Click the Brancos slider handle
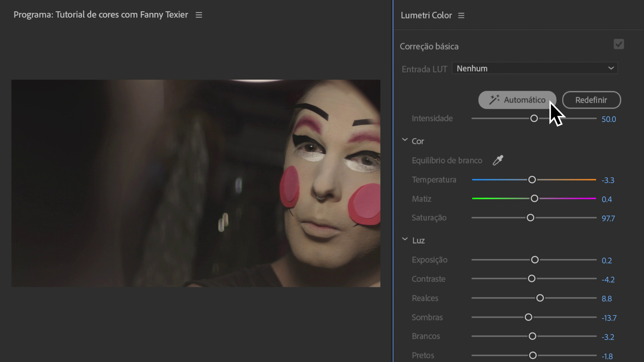The image size is (644, 362). tap(532, 336)
